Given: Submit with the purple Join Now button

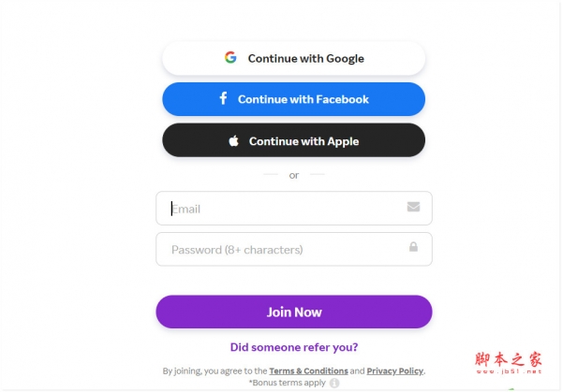Looking at the screenshot, I should coord(293,312).
